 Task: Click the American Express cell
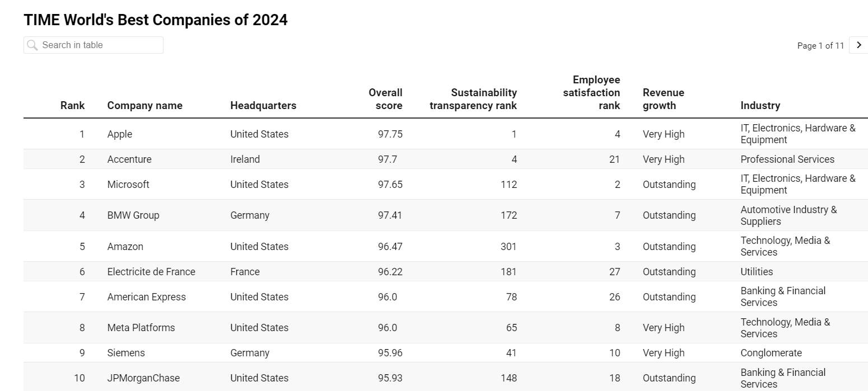pyautogui.click(x=146, y=297)
